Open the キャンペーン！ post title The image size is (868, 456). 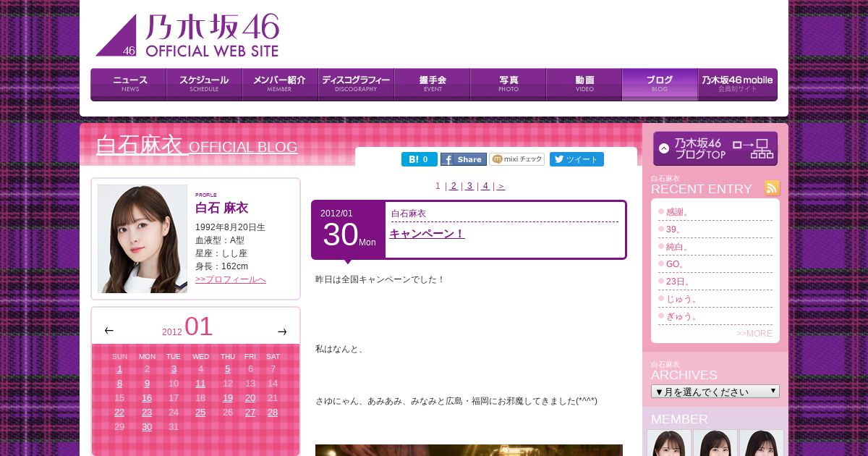427,234
